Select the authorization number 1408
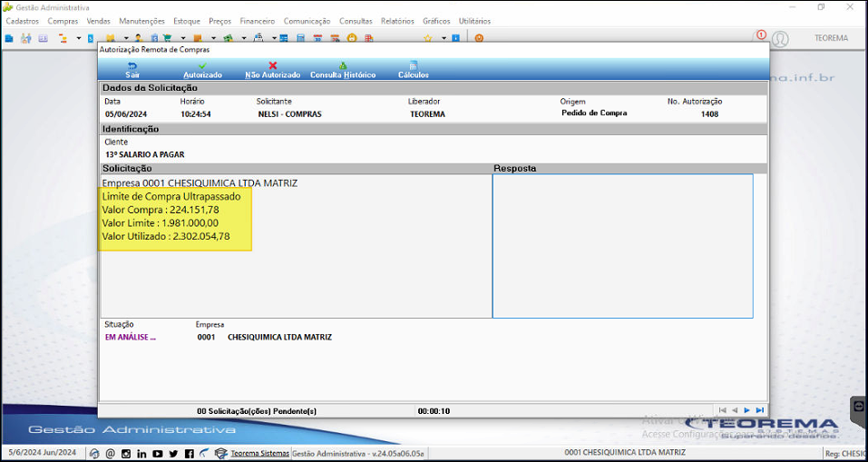Image resolution: width=868 pixels, height=462 pixels. 709,114
